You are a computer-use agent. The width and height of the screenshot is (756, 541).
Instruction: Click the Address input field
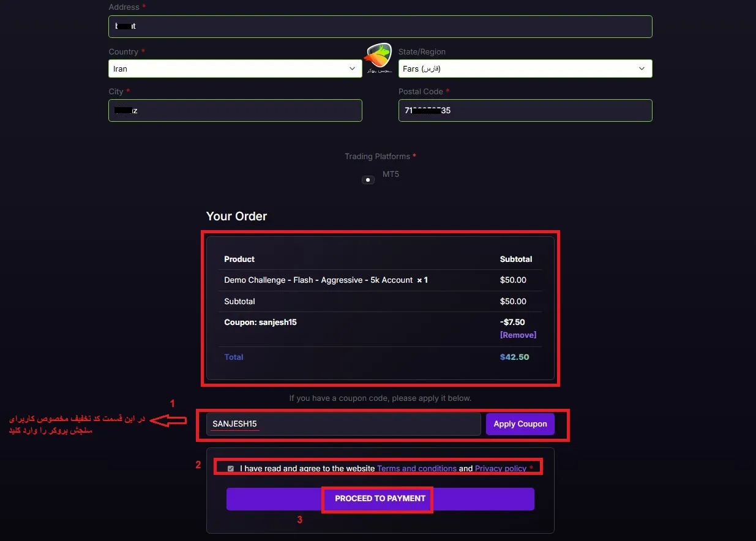[x=381, y=26]
